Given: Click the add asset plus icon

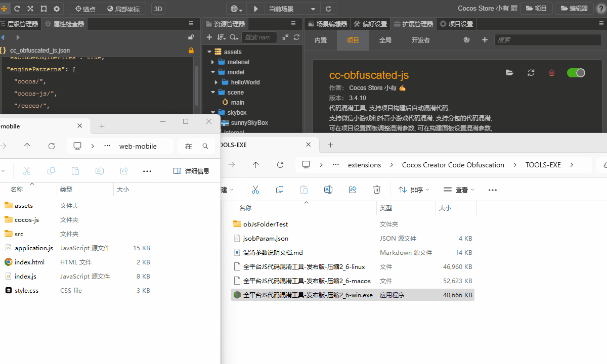Looking at the screenshot, I should point(209,37).
